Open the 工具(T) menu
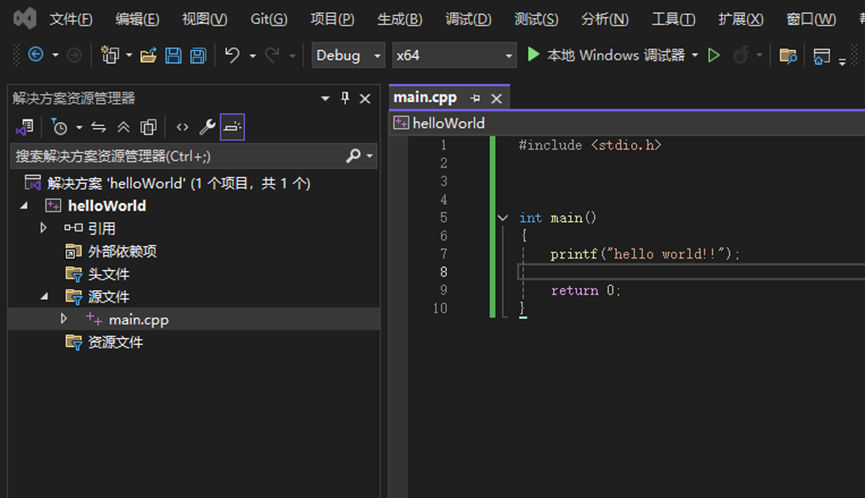Viewport: 865px width, 498px height. click(x=674, y=19)
